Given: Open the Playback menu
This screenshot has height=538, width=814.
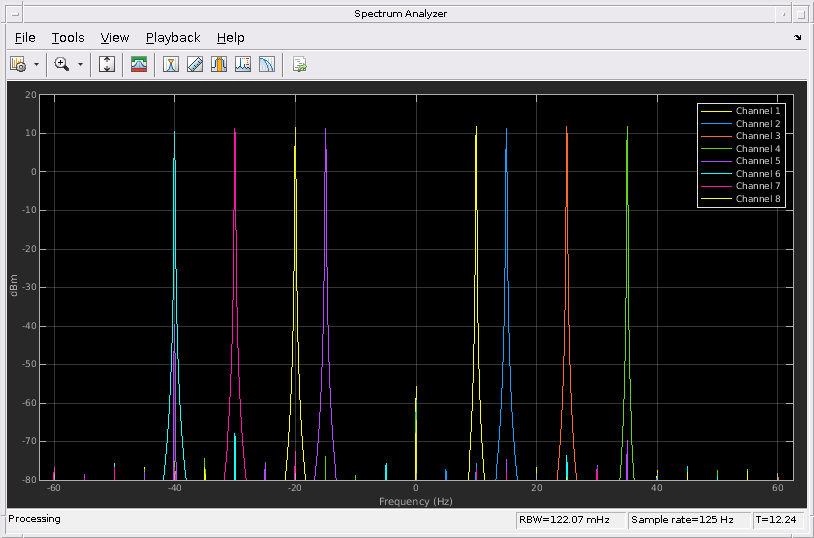Looking at the screenshot, I should click(173, 38).
